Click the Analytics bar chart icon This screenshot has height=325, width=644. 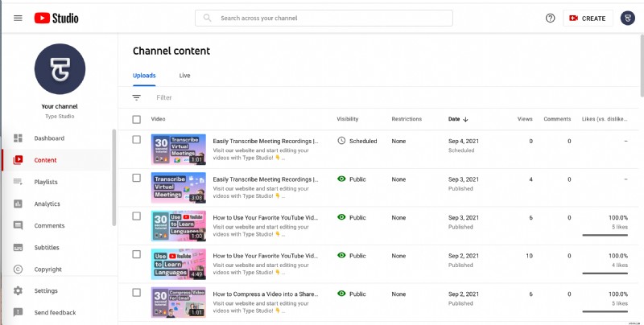[x=18, y=204]
